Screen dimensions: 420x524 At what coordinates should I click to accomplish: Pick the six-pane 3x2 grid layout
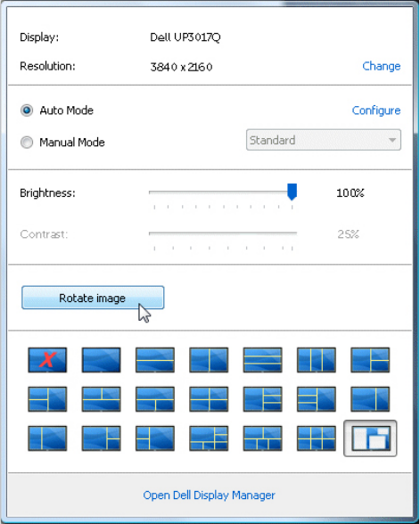click(317, 438)
